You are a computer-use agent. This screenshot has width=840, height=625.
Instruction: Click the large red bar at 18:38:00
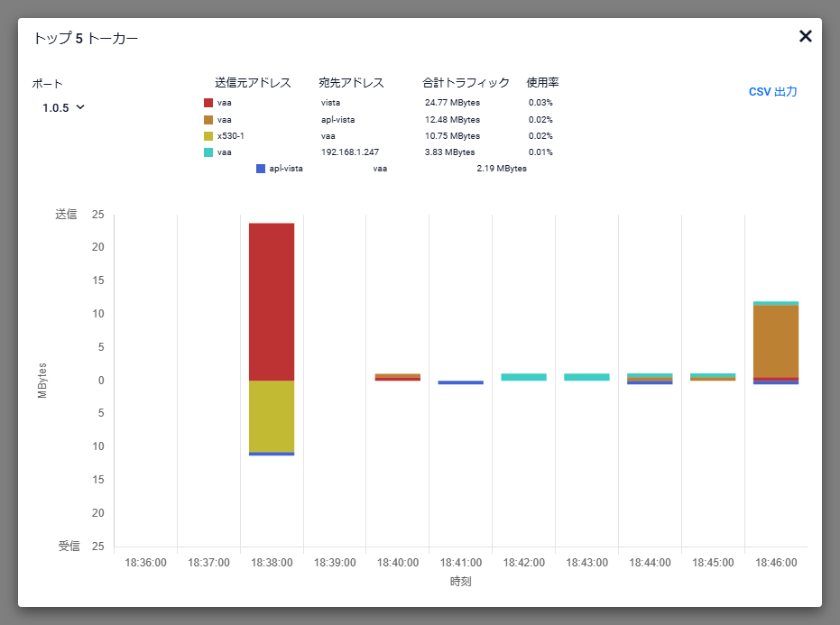272,301
